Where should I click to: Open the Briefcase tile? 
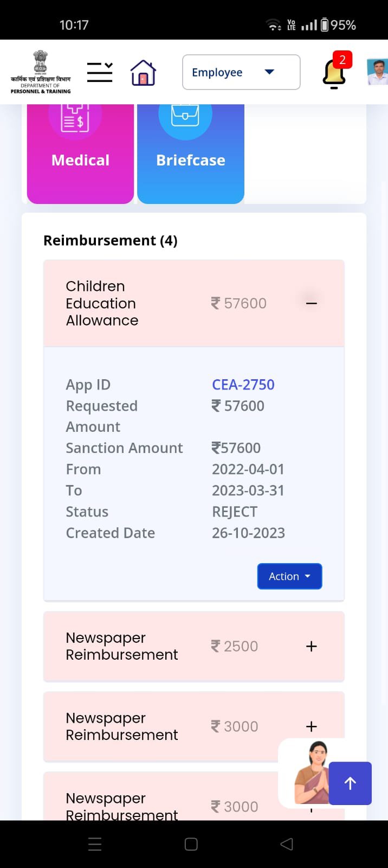point(191,154)
